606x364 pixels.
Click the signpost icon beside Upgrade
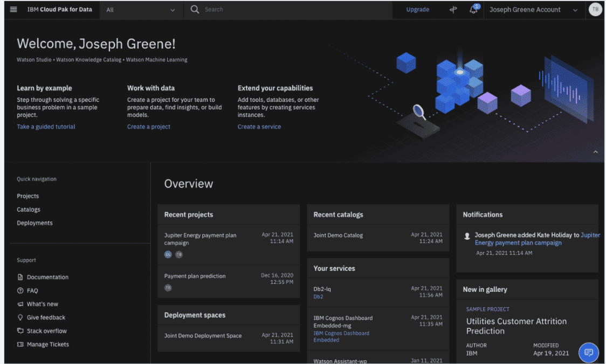(453, 10)
